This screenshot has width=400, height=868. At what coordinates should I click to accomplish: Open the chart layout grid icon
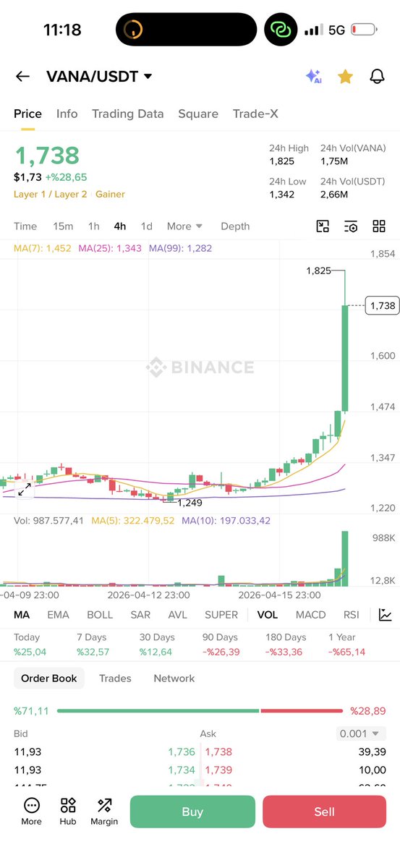(x=379, y=226)
